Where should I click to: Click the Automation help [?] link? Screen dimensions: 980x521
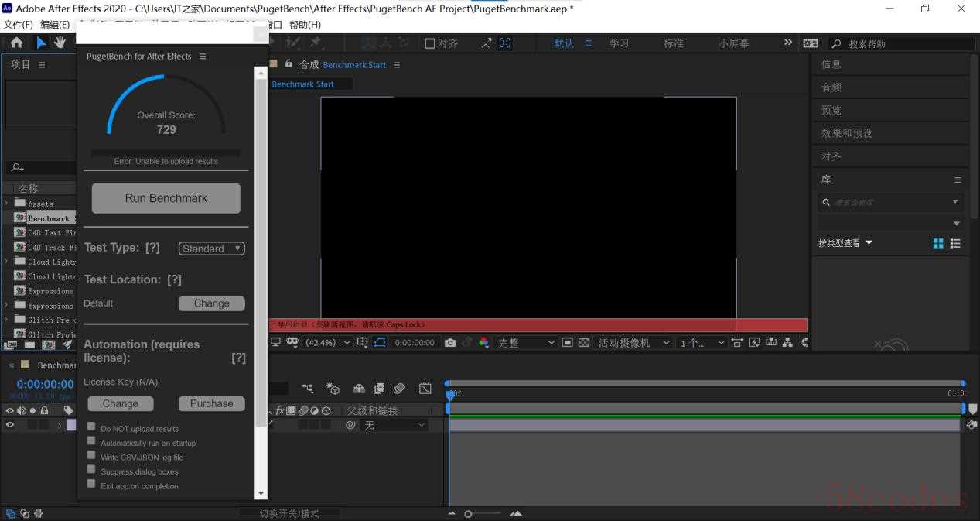[238, 358]
